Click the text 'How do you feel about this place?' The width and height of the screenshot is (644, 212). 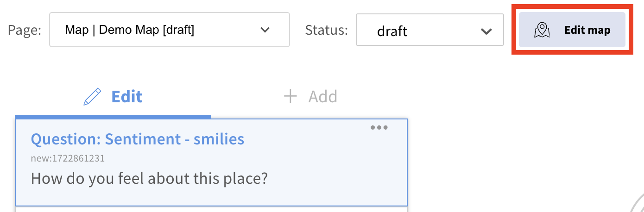coord(149,178)
